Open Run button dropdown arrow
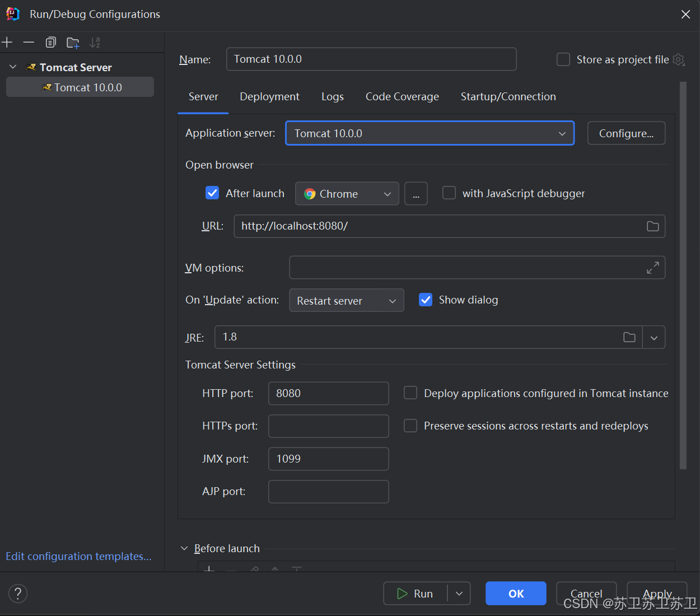 (x=459, y=594)
